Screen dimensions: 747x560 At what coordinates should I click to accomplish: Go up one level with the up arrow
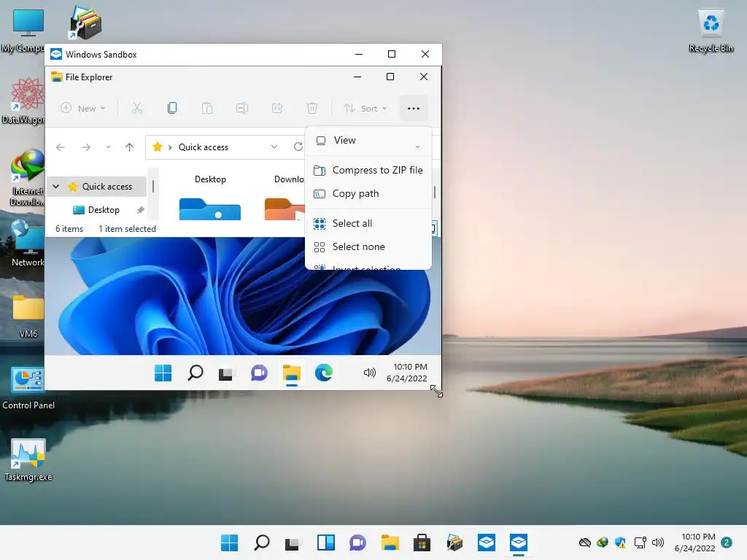pyautogui.click(x=129, y=147)
